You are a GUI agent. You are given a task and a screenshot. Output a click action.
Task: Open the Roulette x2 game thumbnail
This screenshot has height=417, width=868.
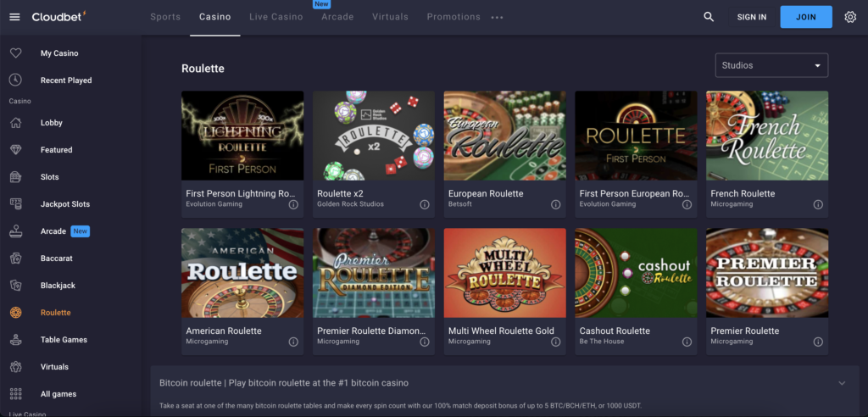374,136
